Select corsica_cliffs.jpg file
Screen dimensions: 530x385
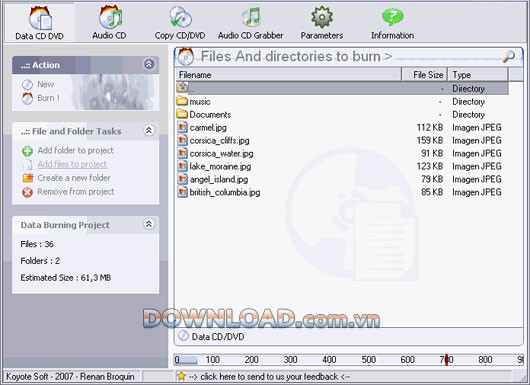(x=342, y=140)
